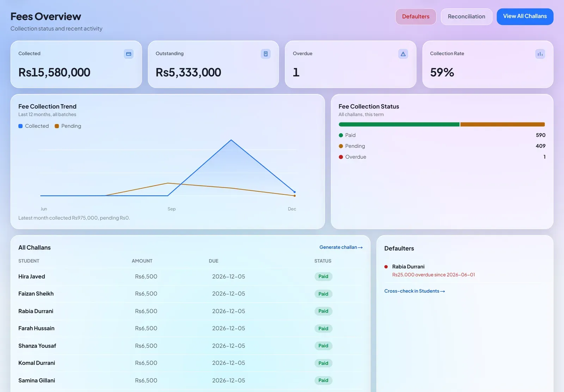Click the Rs5,333,000 outstanding value
Image resolution: width=564 pixels, height=392 pixels.
point(188,72)
